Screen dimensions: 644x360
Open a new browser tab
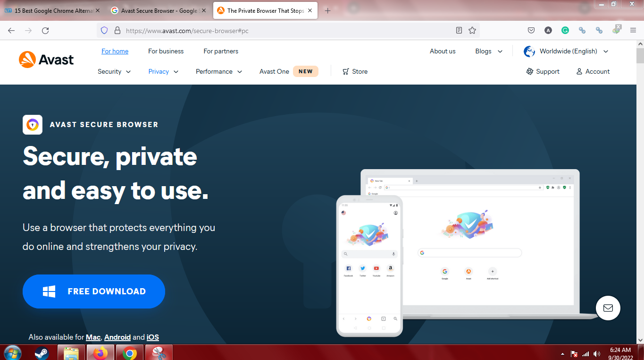click(328, 10)
